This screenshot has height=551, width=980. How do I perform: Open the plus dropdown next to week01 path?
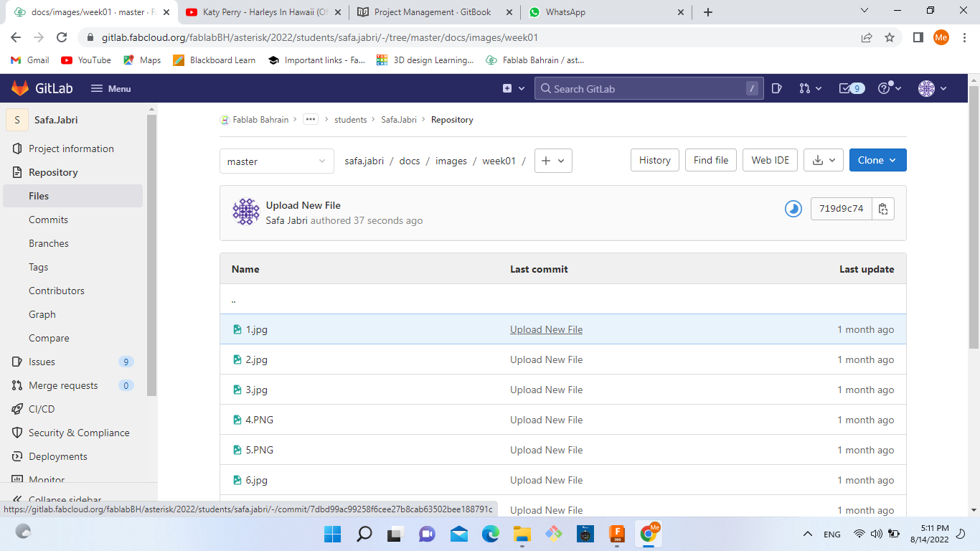pyautogui.click(x=552, y=161)
